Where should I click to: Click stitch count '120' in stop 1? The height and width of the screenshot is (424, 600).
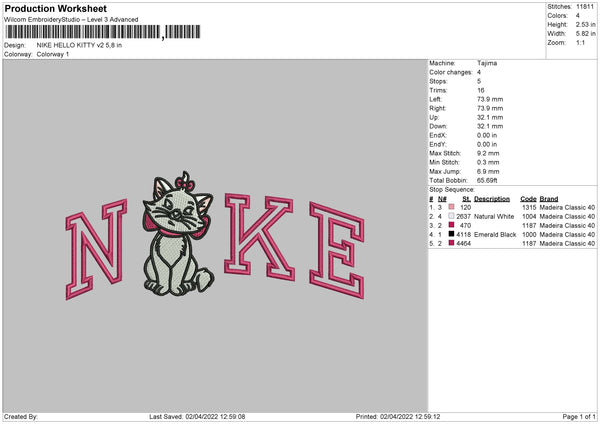[x=465, y=207]
